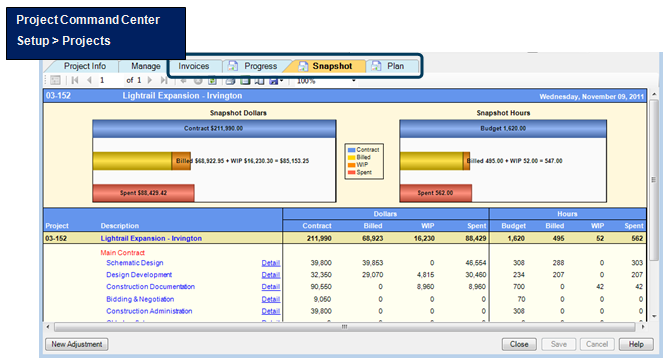
Task: Open the Project Info tab
Action: tap(85, 66)
